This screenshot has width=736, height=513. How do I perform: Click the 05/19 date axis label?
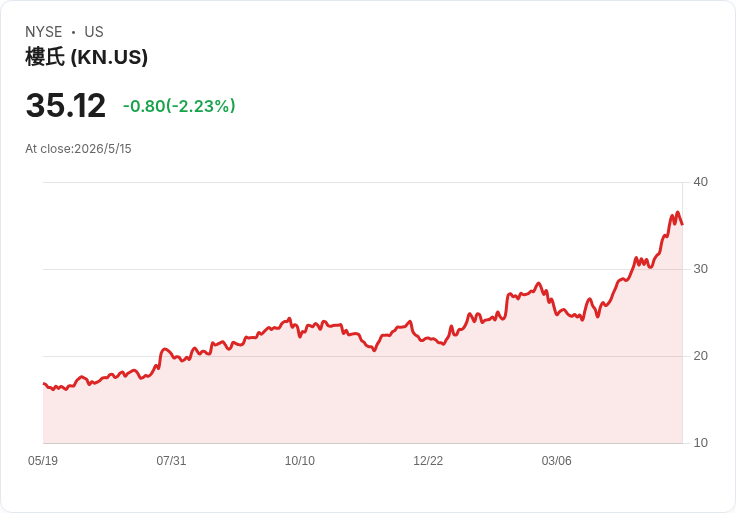(43, 460)
